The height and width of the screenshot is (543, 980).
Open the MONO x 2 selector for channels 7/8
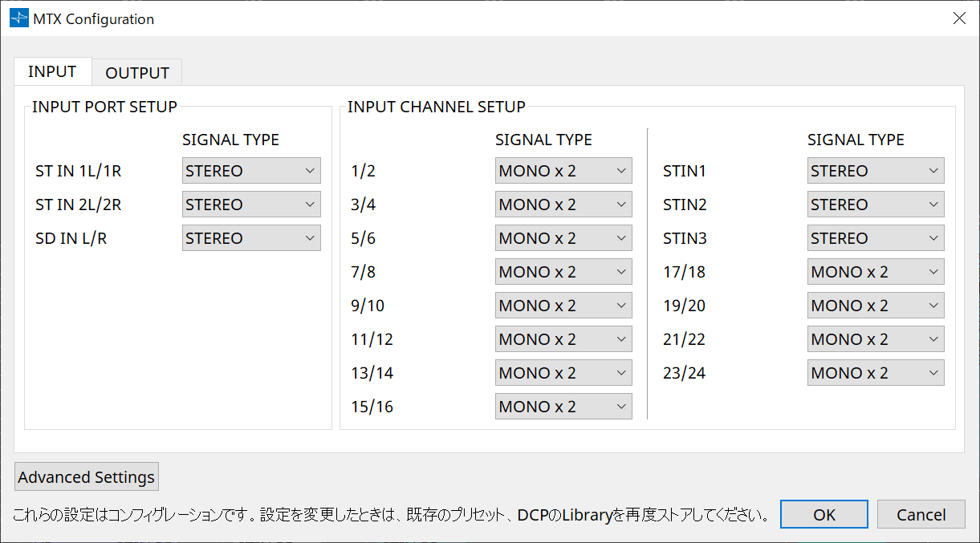pyautogui.click(x=563, y=271)
